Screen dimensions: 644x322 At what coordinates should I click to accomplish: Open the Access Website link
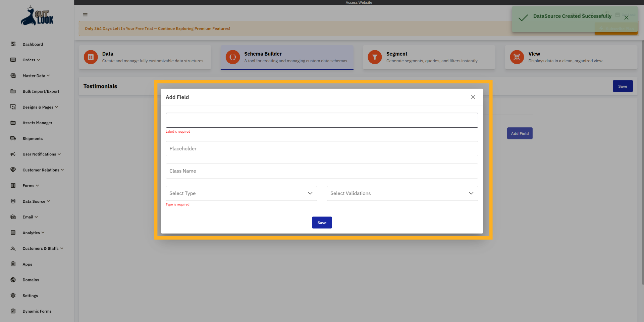(x=359, y=2)
